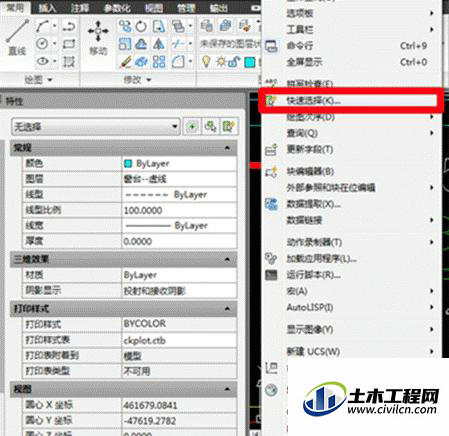Open Trim tool dropdown arrow
Viewport: 449px width, 436px height.
click(190, 44)
